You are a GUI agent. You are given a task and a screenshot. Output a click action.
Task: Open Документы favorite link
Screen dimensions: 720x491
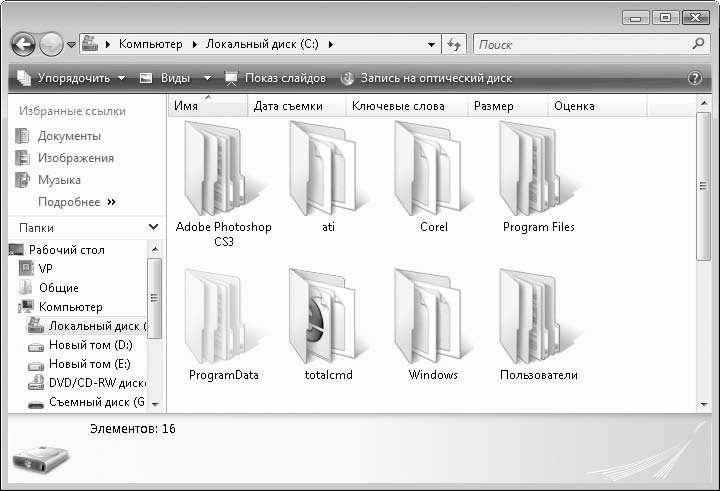coord(69,136)
